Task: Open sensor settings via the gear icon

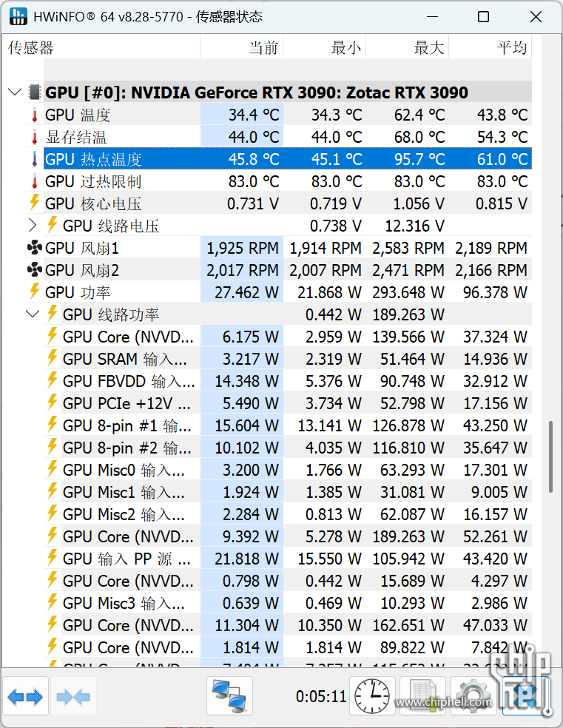Action: (x=473, y=696)
